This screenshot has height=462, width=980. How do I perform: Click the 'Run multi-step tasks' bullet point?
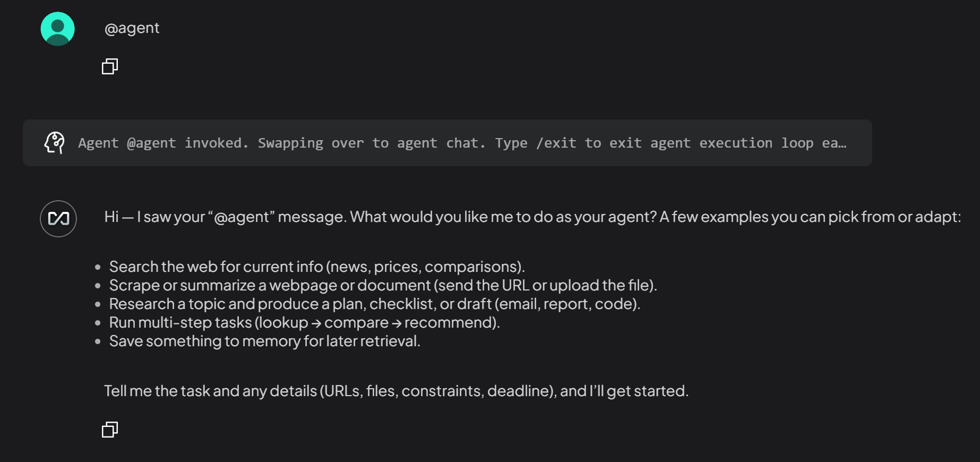point(304,322)
